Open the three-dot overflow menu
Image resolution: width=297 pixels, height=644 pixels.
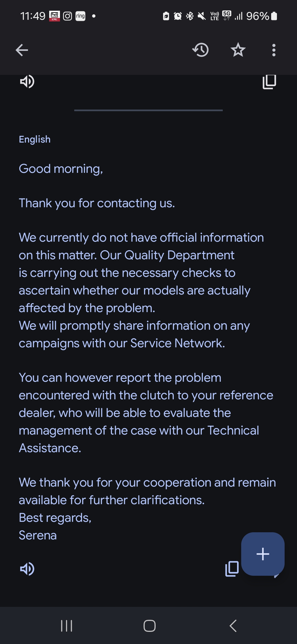[274, 50]
